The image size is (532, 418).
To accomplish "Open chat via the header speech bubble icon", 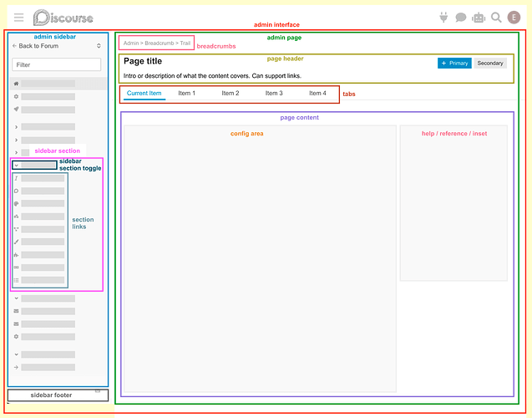I will 460,17.
